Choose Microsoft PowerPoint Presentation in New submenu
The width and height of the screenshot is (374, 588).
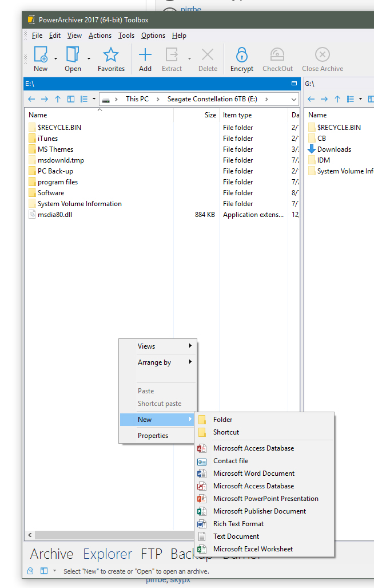tap(265, 498)
